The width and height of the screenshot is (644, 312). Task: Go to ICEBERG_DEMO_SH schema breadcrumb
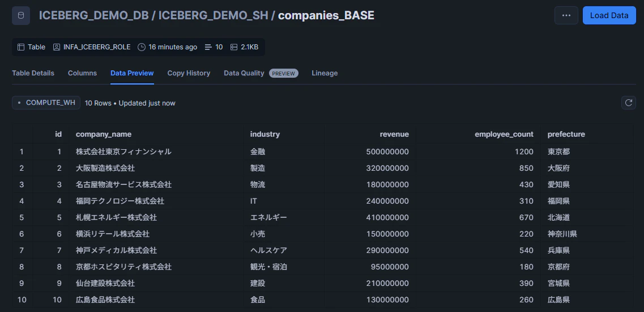click(213, 15)
